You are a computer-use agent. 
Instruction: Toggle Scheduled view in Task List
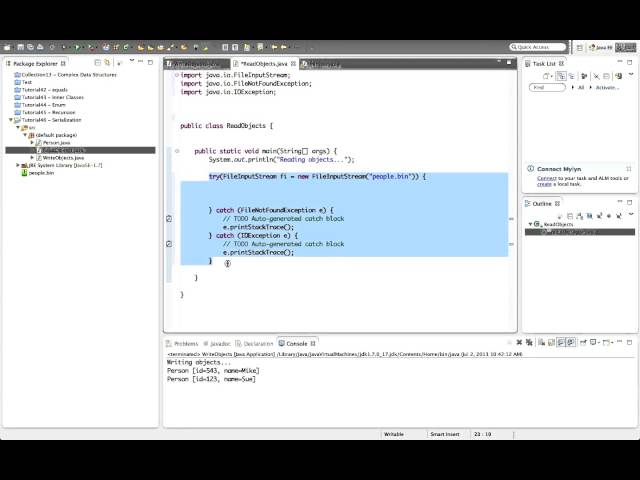(571, 76)
